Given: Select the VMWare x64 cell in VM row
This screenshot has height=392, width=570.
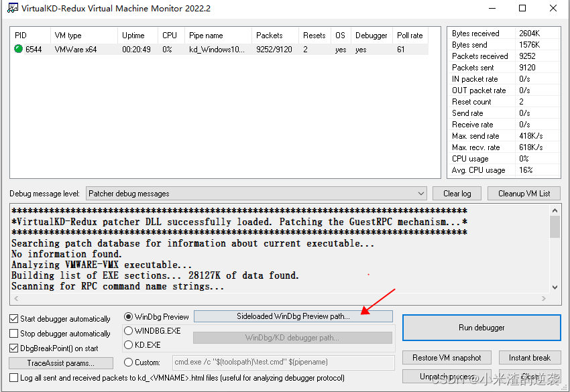Looking at the screenshot, I should (76, 50).
